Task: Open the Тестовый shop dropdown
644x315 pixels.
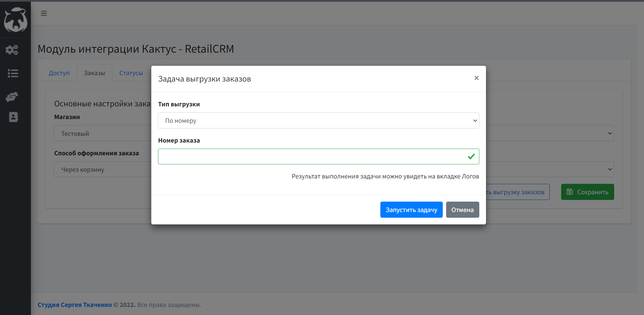Action: (x=103, y=134)
